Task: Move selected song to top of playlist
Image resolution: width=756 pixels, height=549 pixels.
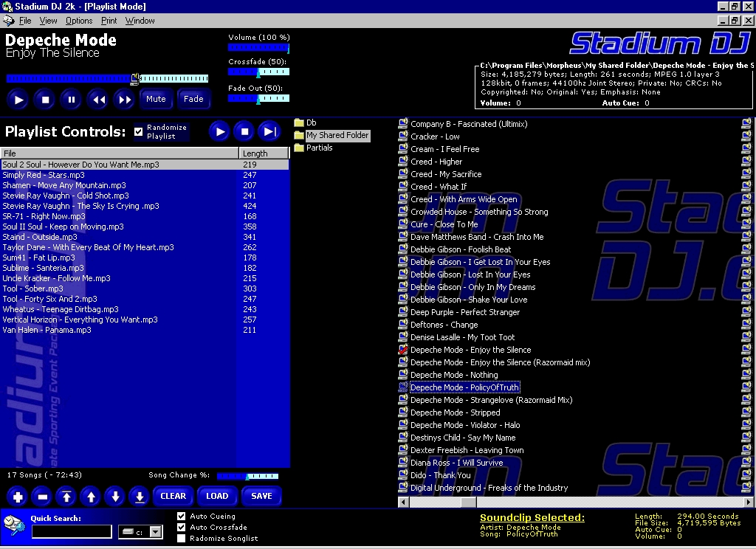Action: coord(66,496)
